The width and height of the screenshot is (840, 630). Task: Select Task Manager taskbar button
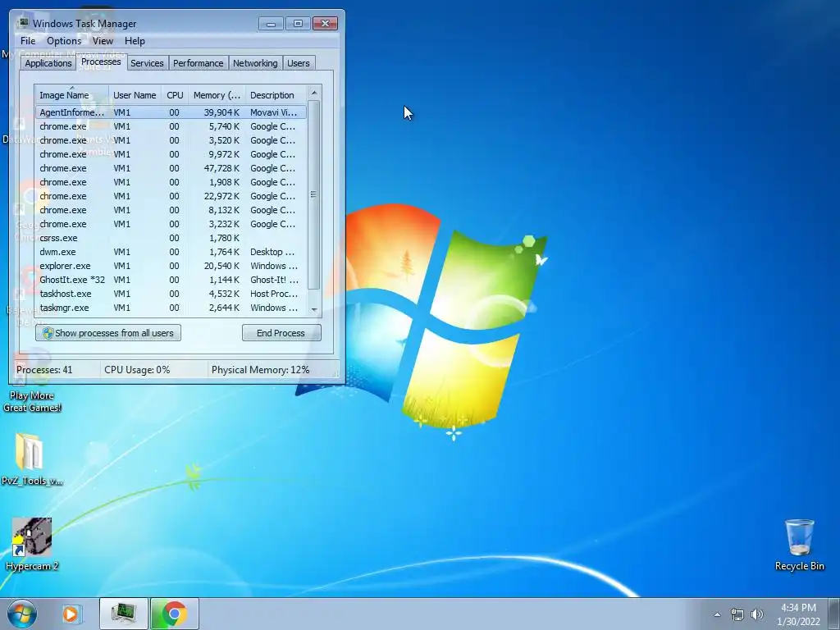[x=124, y=614]
